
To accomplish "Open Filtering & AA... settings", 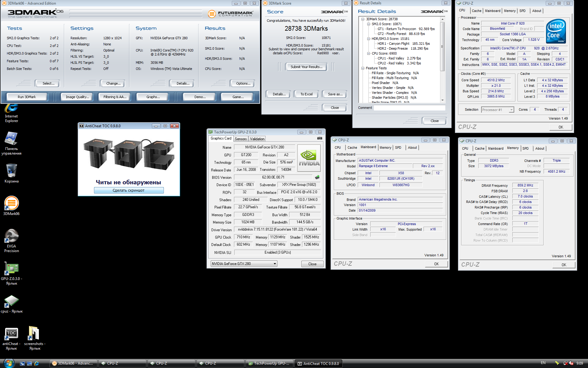I will [115, 97].
